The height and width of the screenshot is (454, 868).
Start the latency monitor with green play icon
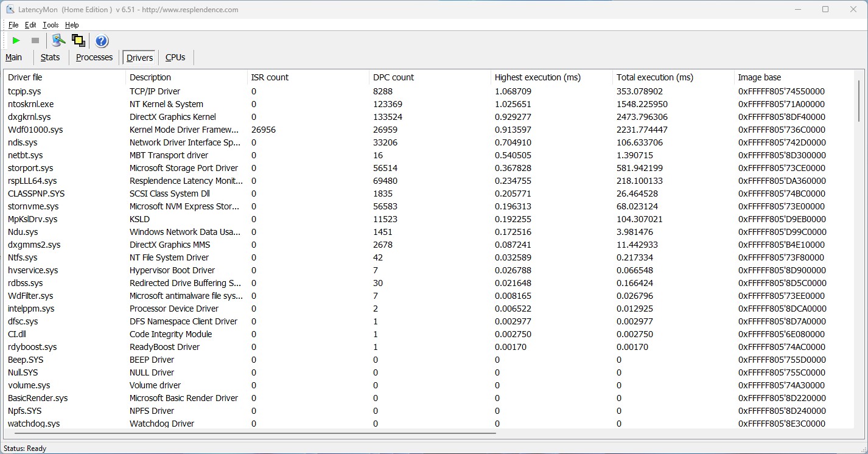pyautogui.click(x=16, y=41)
